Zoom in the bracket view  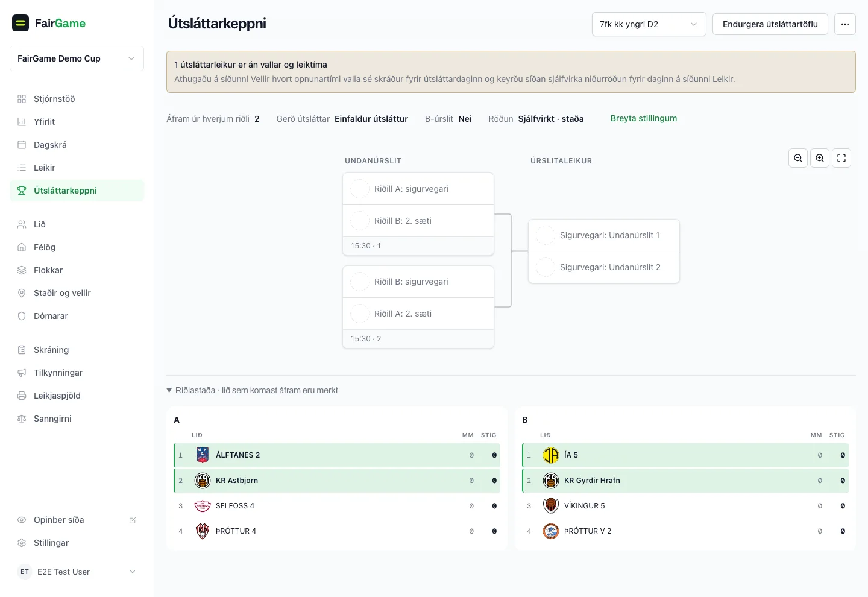(x=820, y=158)
